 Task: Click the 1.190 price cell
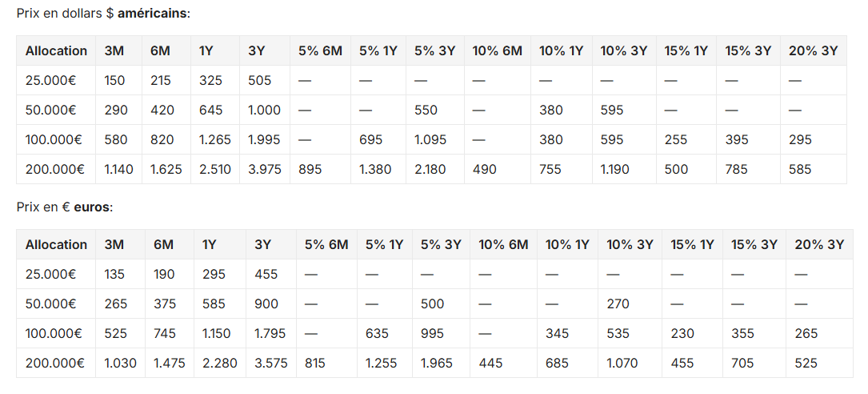pyautogui.click(x=616, y=169)
